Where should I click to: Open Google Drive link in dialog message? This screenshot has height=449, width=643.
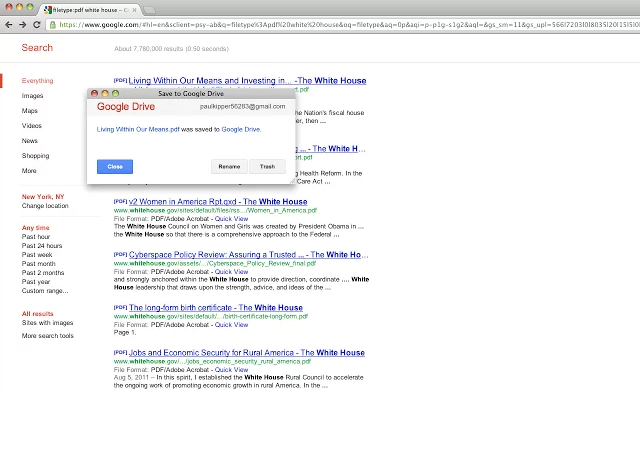(241, 129)
